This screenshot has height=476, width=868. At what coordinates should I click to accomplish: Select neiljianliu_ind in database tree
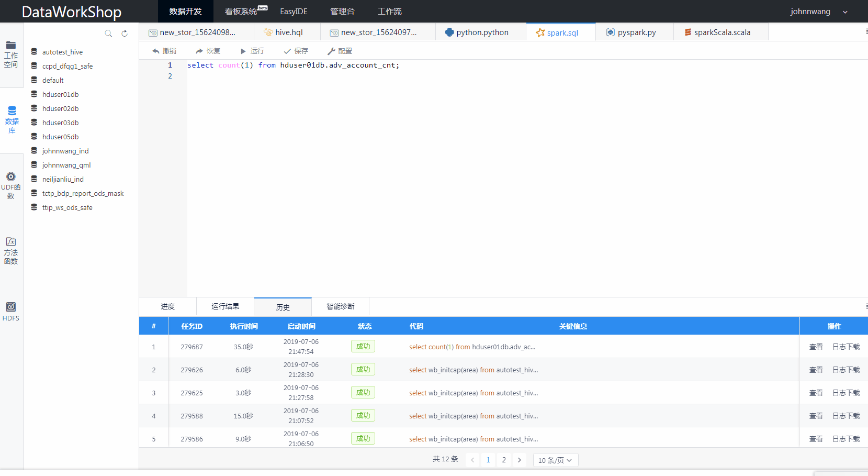pos(63,179)
